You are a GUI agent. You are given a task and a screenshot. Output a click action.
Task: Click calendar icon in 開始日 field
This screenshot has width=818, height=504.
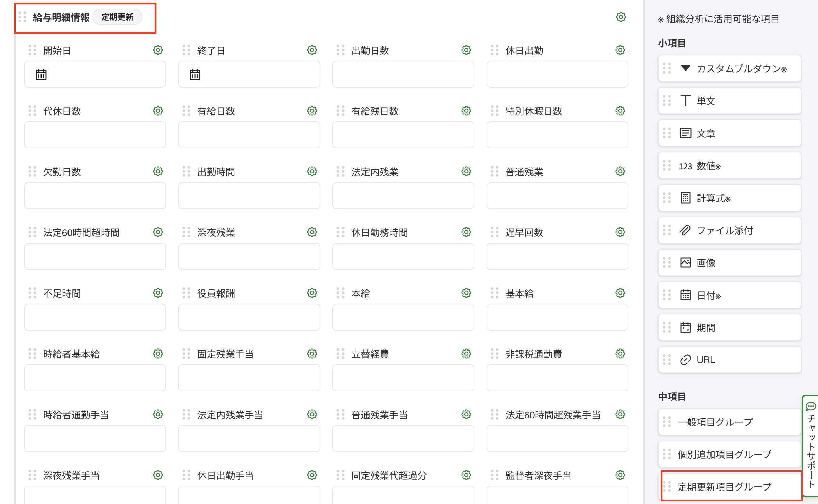click(x=41, y=74)
